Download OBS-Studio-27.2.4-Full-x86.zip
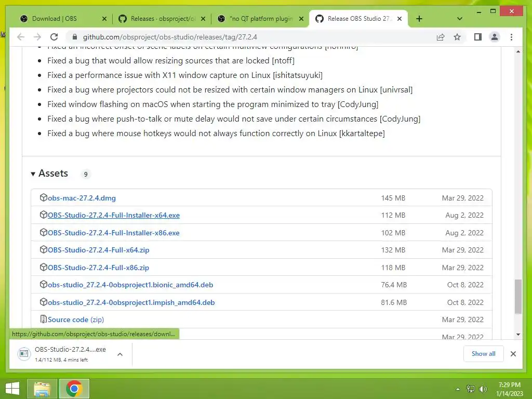The image size is (532, 399). coord(98,268)
